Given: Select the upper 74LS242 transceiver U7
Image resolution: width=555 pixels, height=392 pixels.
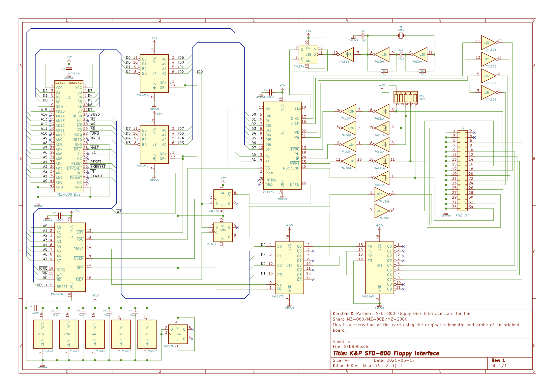Looking at the screenshot, I should pyautogui.click(x=154, y=73).
